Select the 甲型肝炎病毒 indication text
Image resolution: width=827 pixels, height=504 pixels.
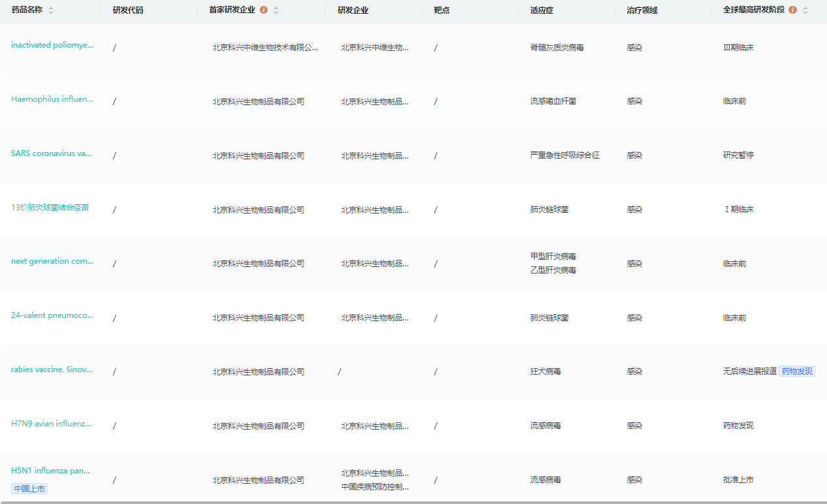(553, 257)
